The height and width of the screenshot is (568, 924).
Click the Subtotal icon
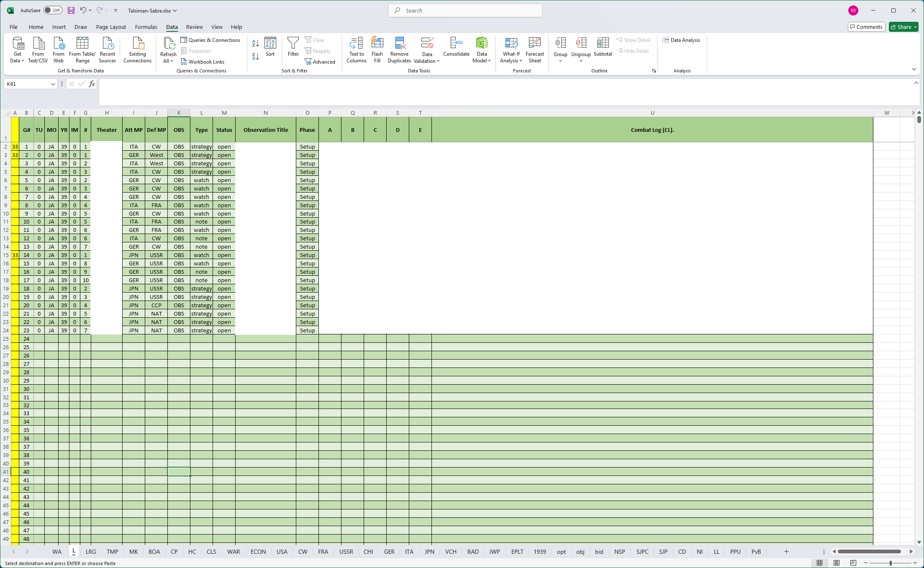coord(603,43)
